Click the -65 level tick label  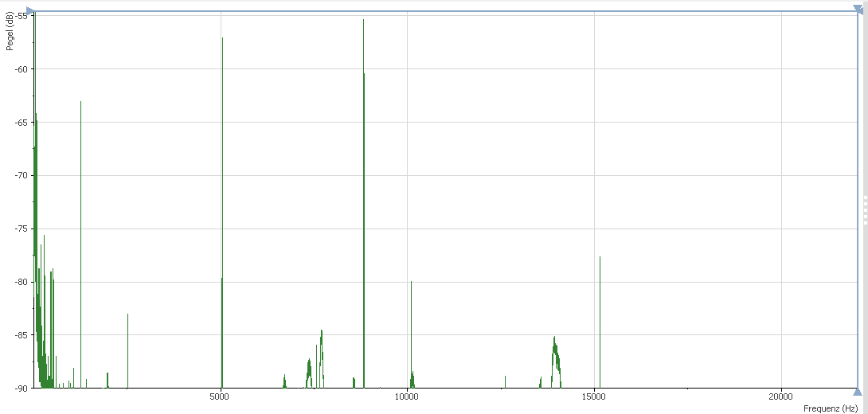click(x=22, y=123)
